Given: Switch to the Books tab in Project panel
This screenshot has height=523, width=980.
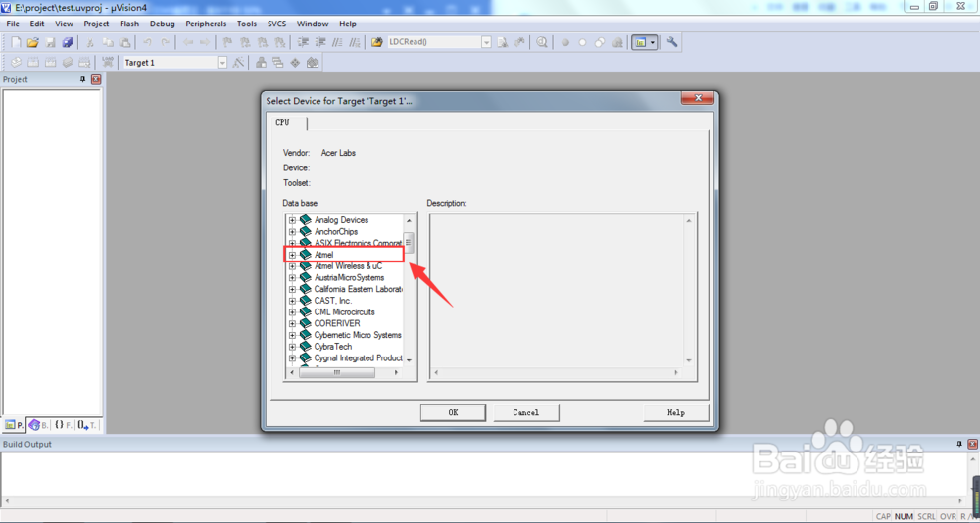Looking at the screenshot, I should click(39, 425).
